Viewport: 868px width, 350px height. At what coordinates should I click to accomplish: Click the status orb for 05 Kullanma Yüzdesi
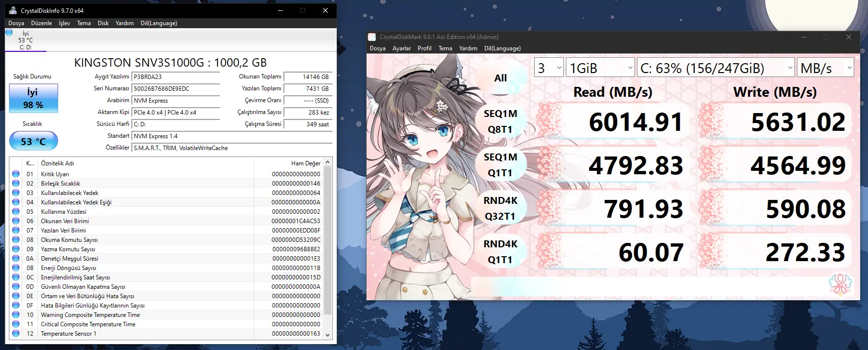(x=16, y=211)
